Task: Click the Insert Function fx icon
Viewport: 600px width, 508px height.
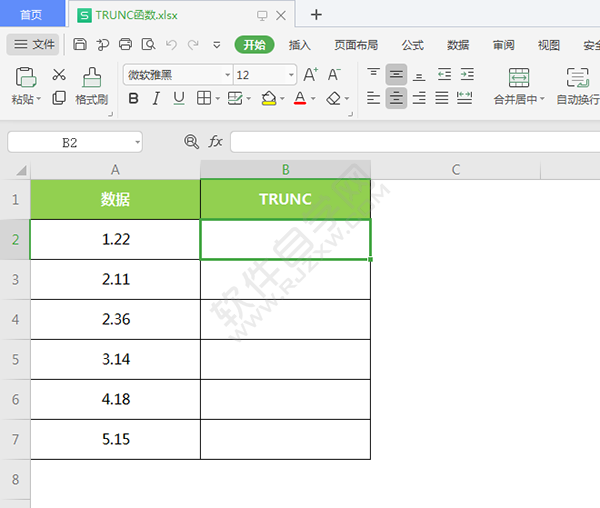Action: pyautogui.click(x=215, y=142)
